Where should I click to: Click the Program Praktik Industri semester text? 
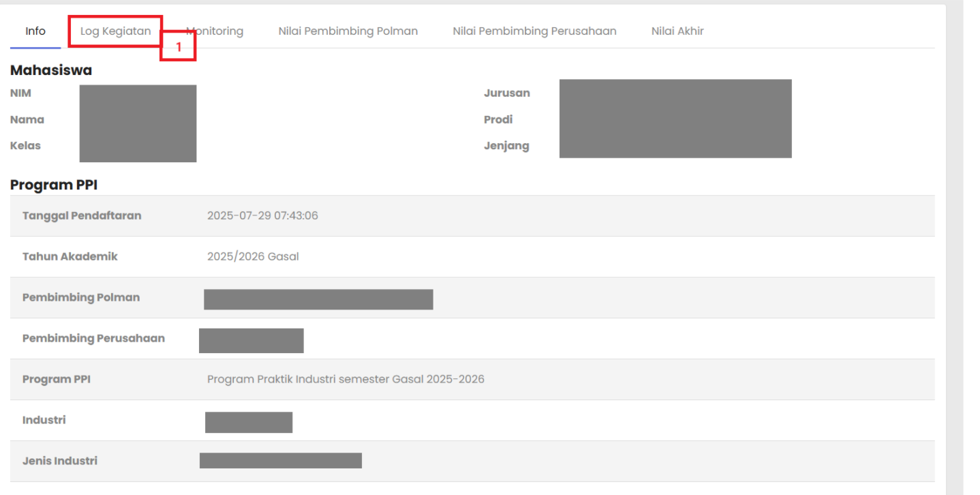pos(346,380)
